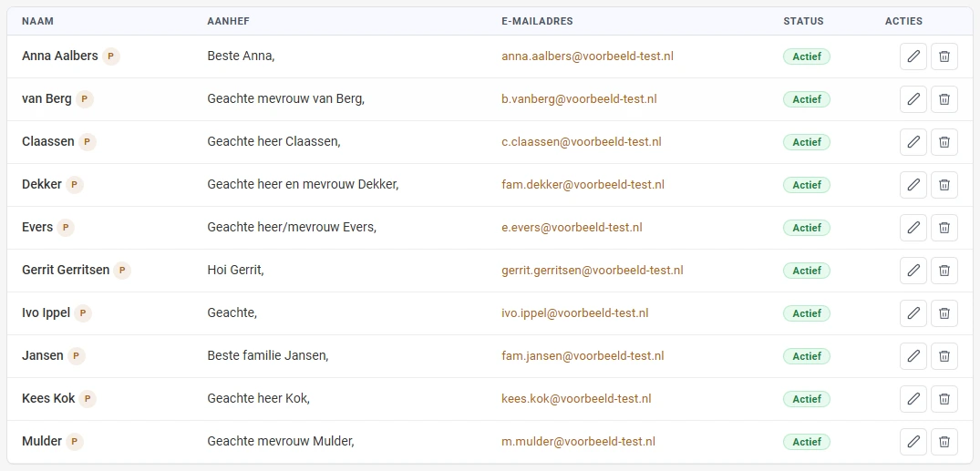The height and width of the screenshot is (471, 980).
Task: Click the P badge beside Gerrit Gerritsen
Action: [122, 271]
